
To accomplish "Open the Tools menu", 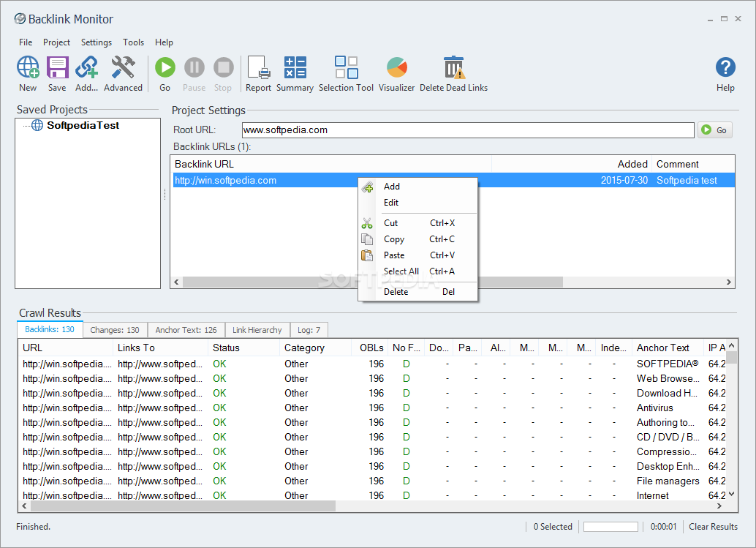I will (133, 42).
